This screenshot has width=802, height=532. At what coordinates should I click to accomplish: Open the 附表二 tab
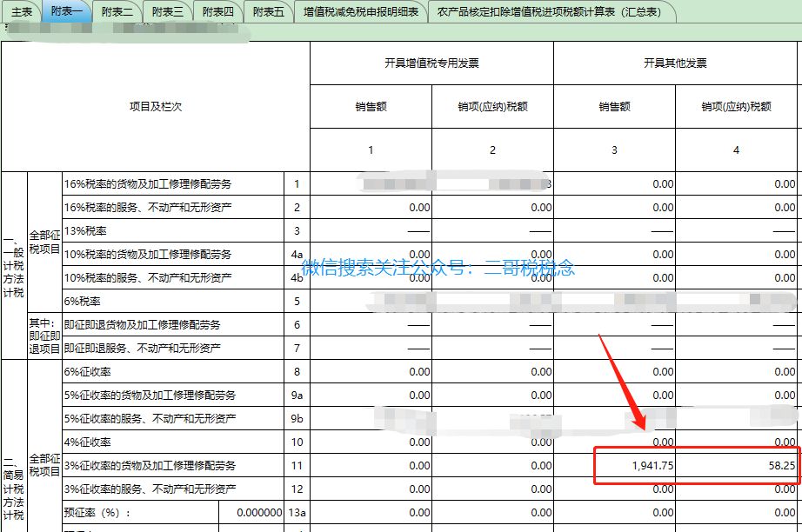tap(117, 11)
